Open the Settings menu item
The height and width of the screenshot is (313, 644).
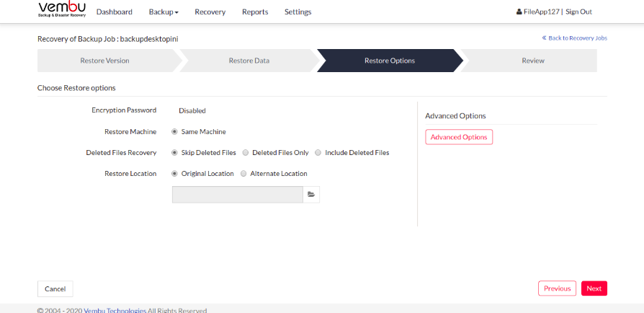click(298, 12)
